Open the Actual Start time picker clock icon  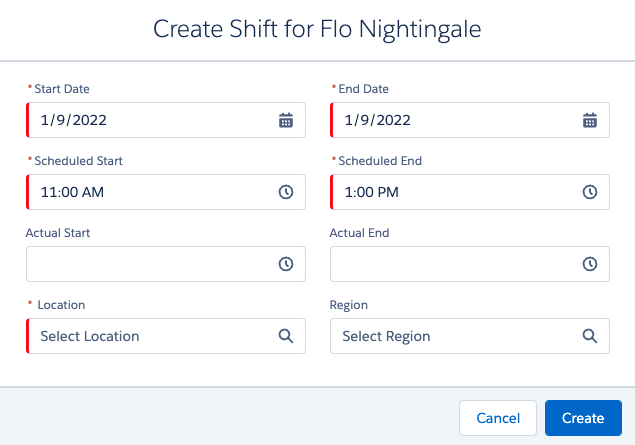click(x=286, y=264)
